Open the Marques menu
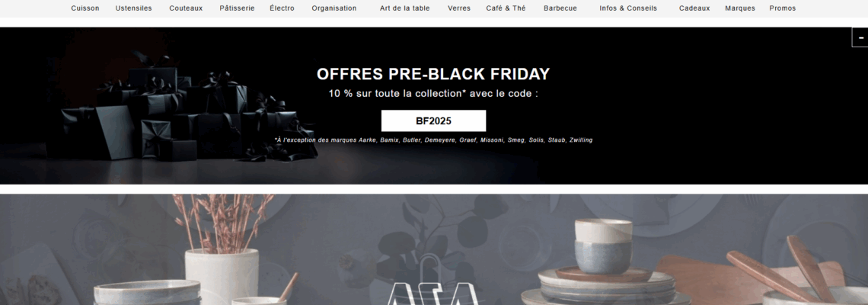Image resolution: width=868 pixels, height=305 pixels. [x=740, y=8]
